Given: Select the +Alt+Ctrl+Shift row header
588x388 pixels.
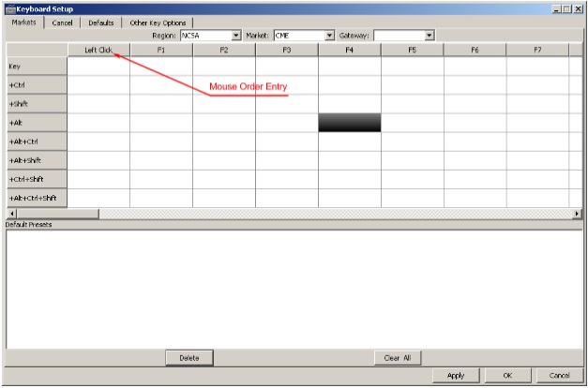Looking at the screenshot, I should click(x=37, y=199).
